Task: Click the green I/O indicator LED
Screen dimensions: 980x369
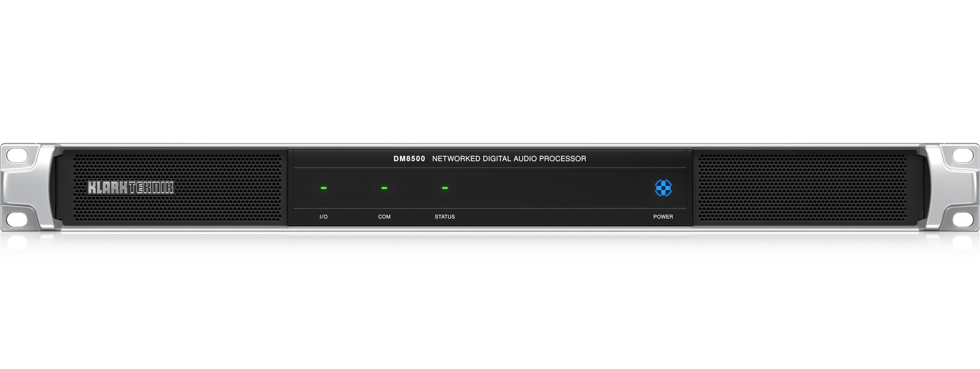Action: pyautogui.click(x=323, y=188)
